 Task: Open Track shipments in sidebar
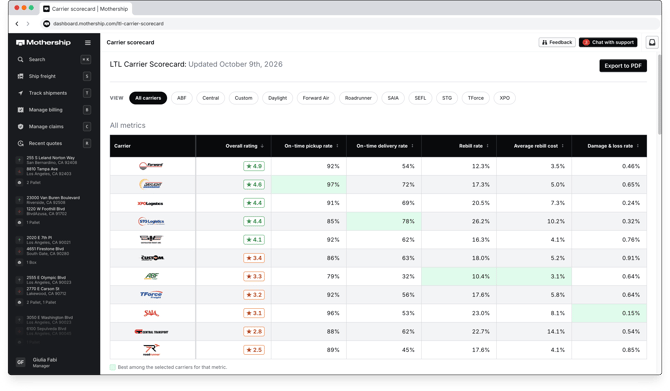click(x=53, y=93)
